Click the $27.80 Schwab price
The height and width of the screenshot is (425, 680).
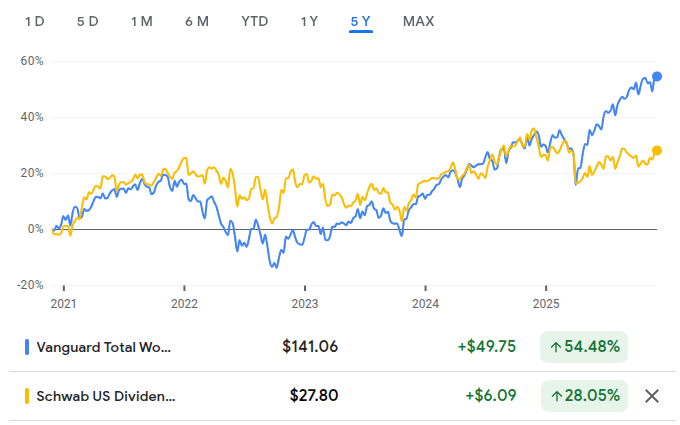(x=314, y=396)
